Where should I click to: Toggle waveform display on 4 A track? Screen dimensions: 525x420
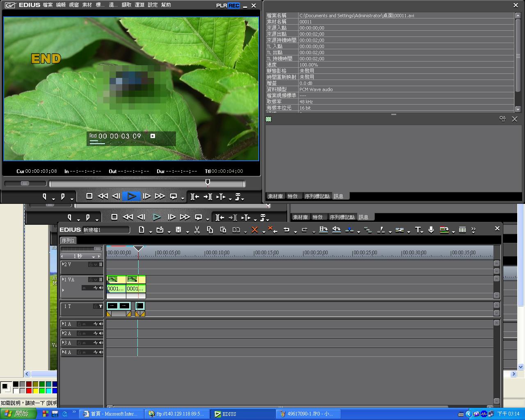[96, 352]
